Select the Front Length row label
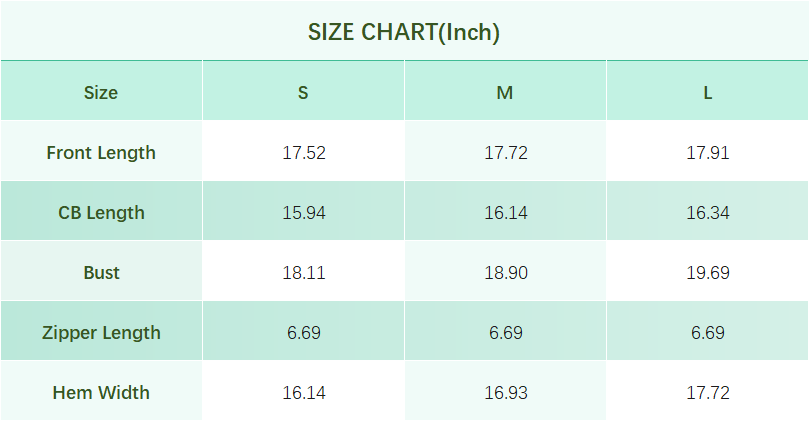This screenshot has height=422, width=809. click(101, 153)
